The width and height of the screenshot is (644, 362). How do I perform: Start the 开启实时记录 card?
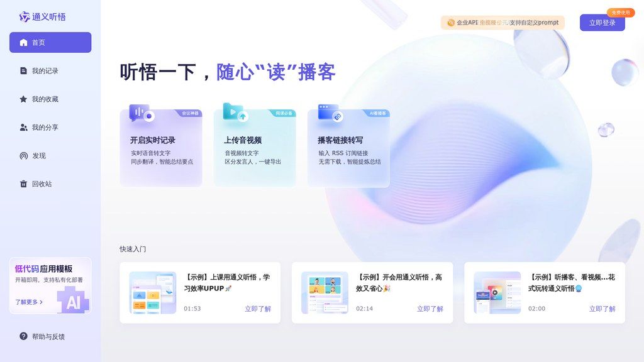[161, 148]
